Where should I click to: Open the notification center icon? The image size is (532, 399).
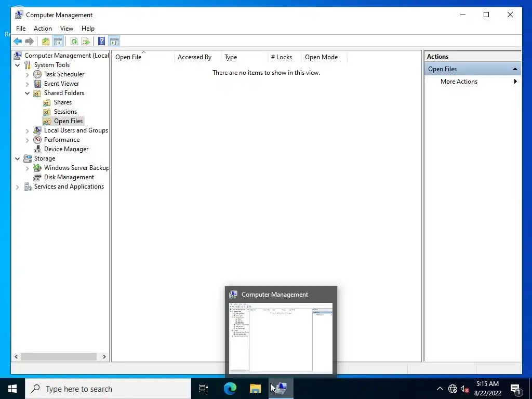[515, 389]
